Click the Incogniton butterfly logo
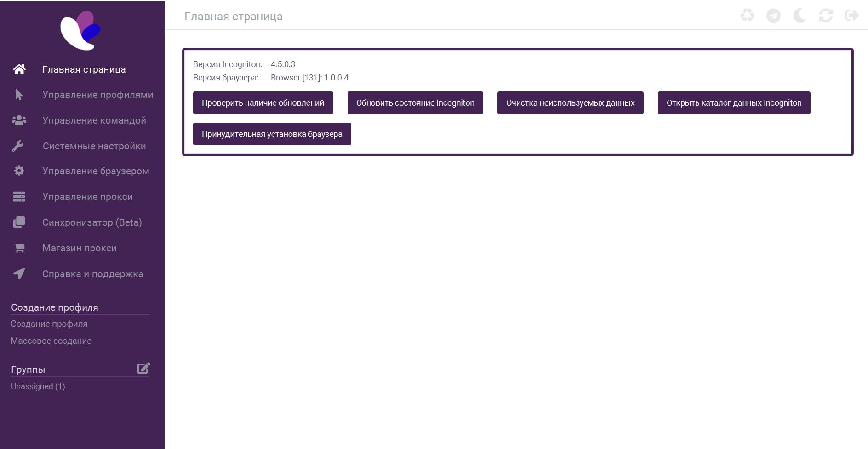This screenshot has height=449, width=868. pos(81,30)
